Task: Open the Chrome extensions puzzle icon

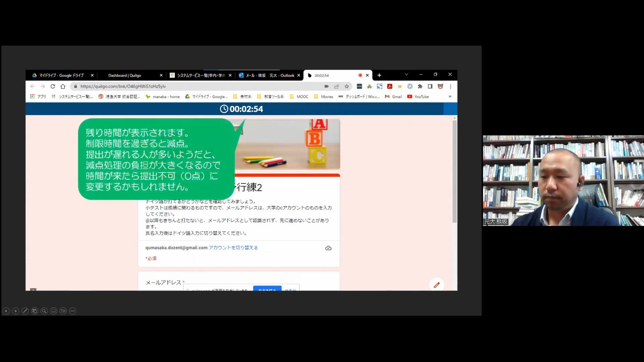Action: (x=420, y=86)
